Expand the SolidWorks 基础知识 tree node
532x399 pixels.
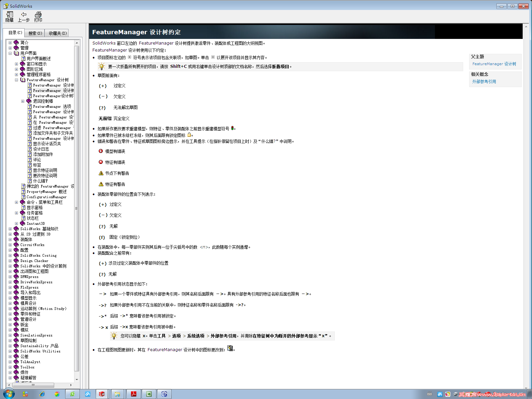point(10,229)
